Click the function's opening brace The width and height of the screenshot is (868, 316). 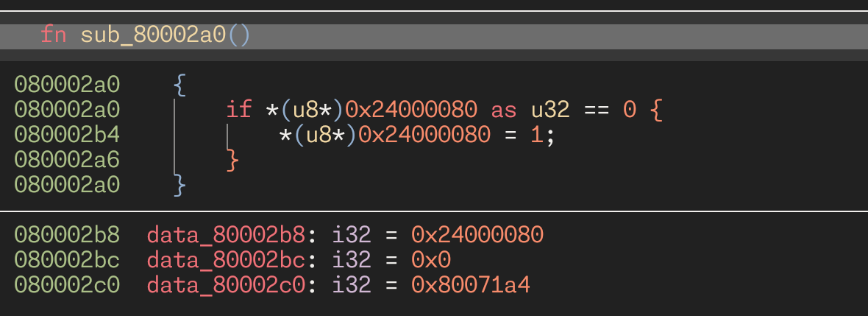tap(179, 85)
